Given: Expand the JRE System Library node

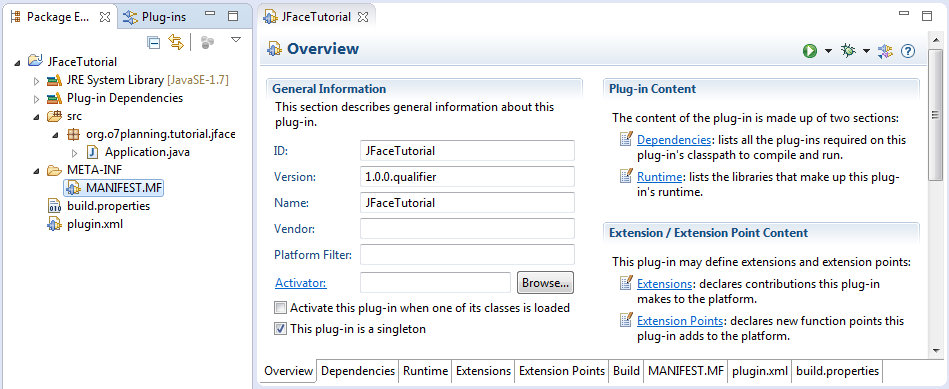Looking at the screenshot, I should pyautogui.click(x=36, y=80).
